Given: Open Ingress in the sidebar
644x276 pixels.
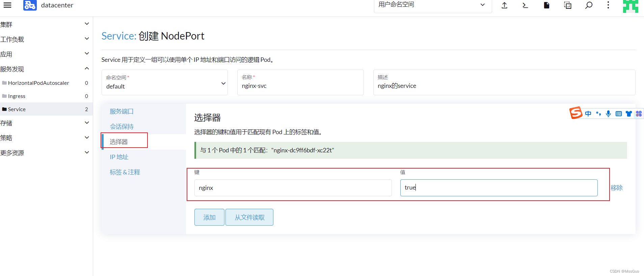Looking at the screenshot, I should coord(17,96).
